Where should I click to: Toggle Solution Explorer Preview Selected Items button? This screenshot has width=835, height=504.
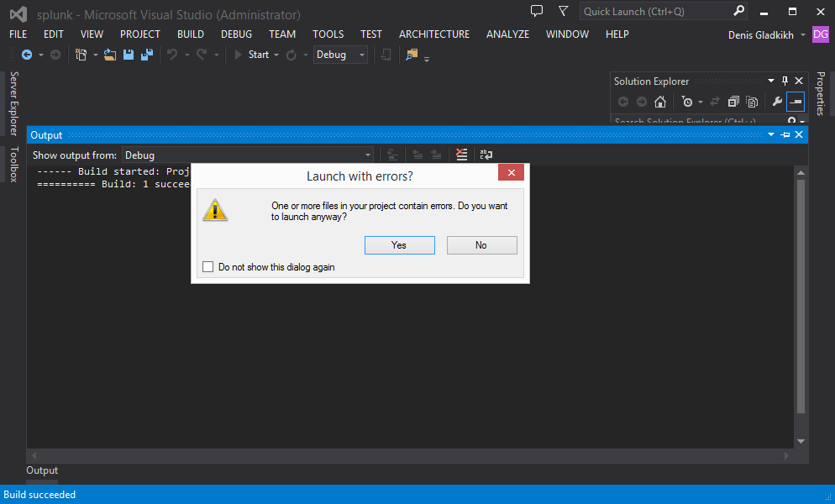[x=795, y=102]
